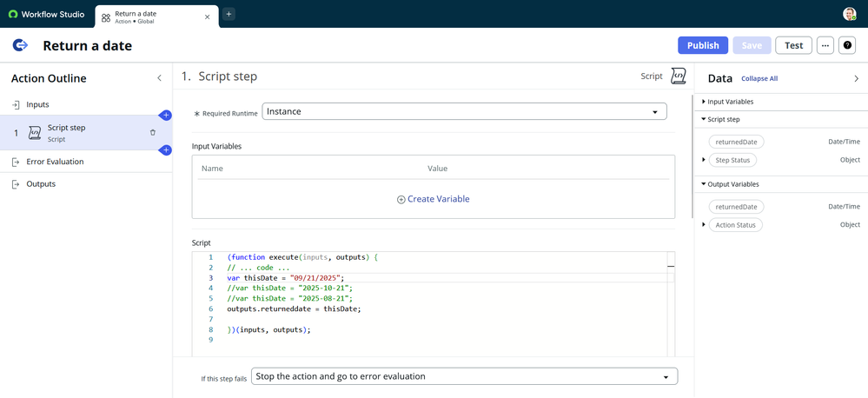Click the user avatar in top bar
Screen dimensions: 868x398
849,14
